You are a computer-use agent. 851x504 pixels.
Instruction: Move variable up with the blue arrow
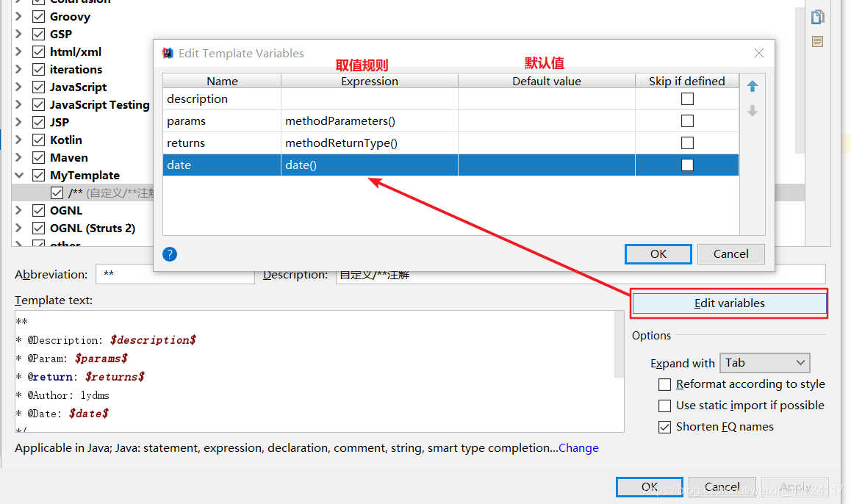click(x=753, y=86)
